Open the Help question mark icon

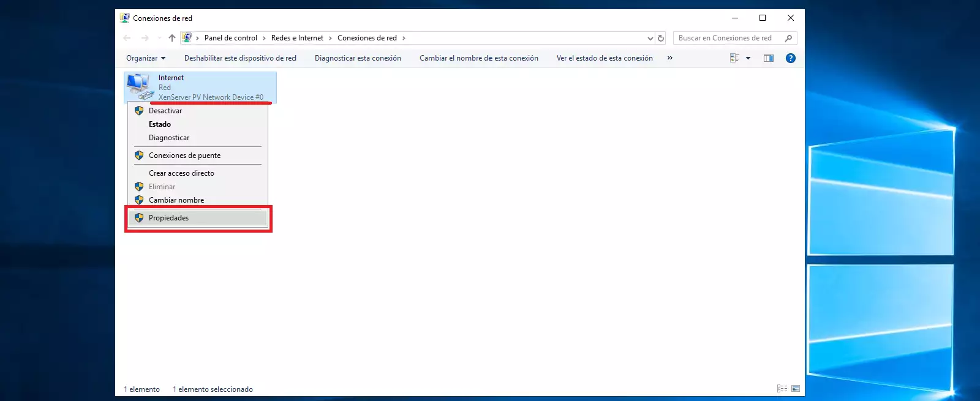pyautogui.click(x=791, y=58)
